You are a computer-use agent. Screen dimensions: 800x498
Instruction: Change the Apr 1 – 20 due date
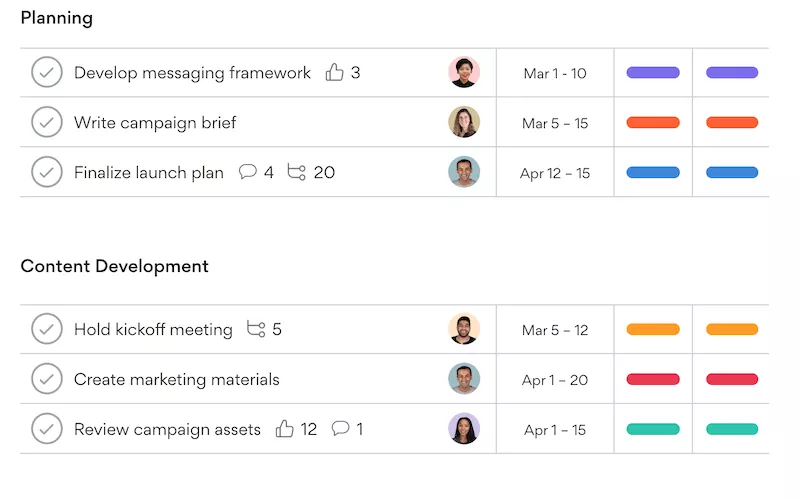click(555, 379)
